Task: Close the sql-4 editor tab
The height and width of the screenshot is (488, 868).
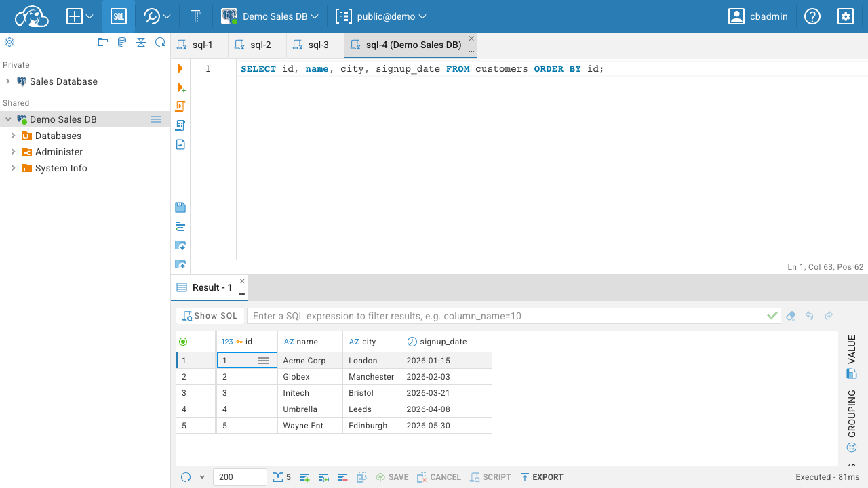Action: (x=471, y=39)
